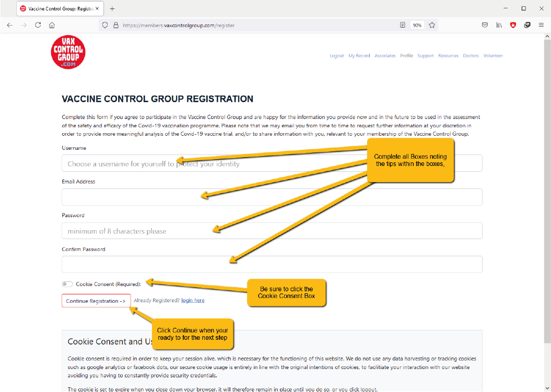Focus the Confirm Password field
Viewport: 551px width, 392px height.
pyautogui.click(x=272, y=265)
